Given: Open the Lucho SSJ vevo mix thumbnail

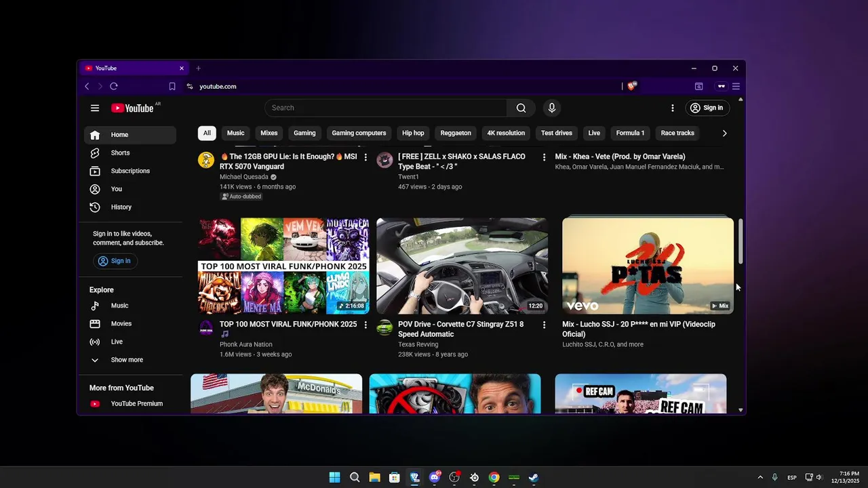Looking at the screenshot, I should pos(648,266).
